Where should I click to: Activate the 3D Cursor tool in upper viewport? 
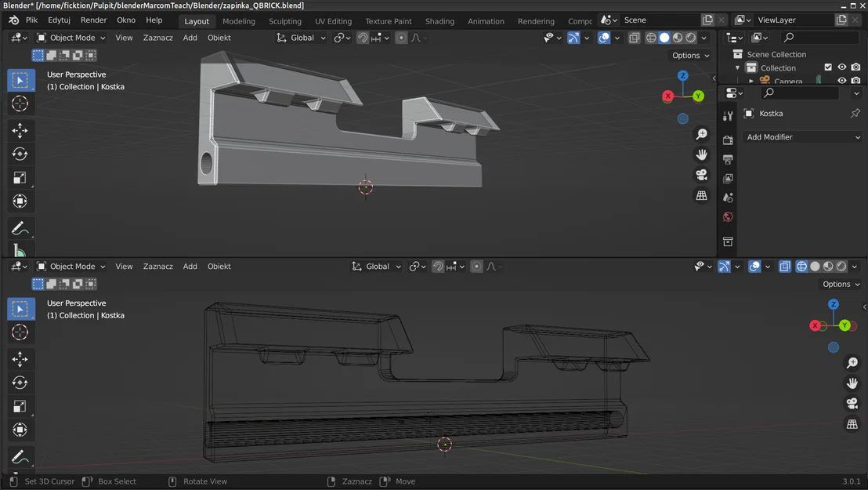pyautogui.click(x=20, y=103)
